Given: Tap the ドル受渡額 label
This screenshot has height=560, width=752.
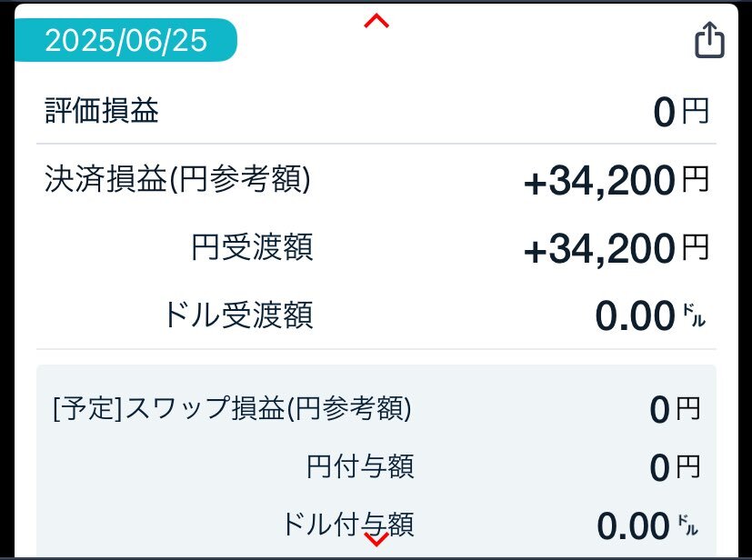Looking at the screenshot, I should pyautogui.click(x=238, y=315).
